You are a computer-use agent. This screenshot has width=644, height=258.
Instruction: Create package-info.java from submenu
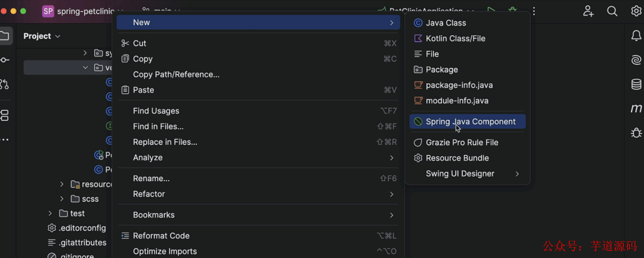coord(467,85)
